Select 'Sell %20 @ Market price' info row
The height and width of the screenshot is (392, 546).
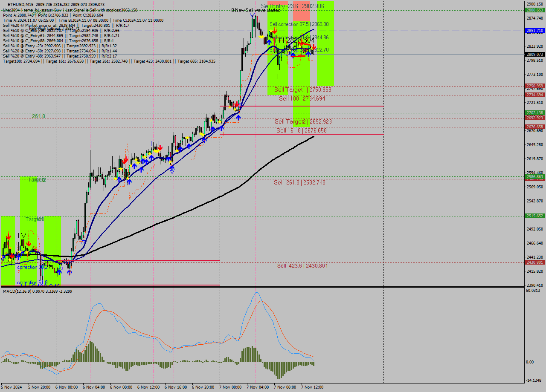(x=66, y=25)
